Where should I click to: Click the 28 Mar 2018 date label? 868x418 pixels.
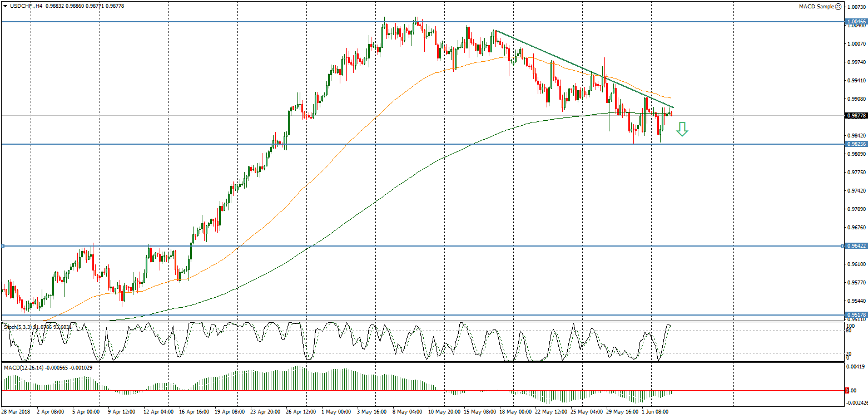(16, 412)
